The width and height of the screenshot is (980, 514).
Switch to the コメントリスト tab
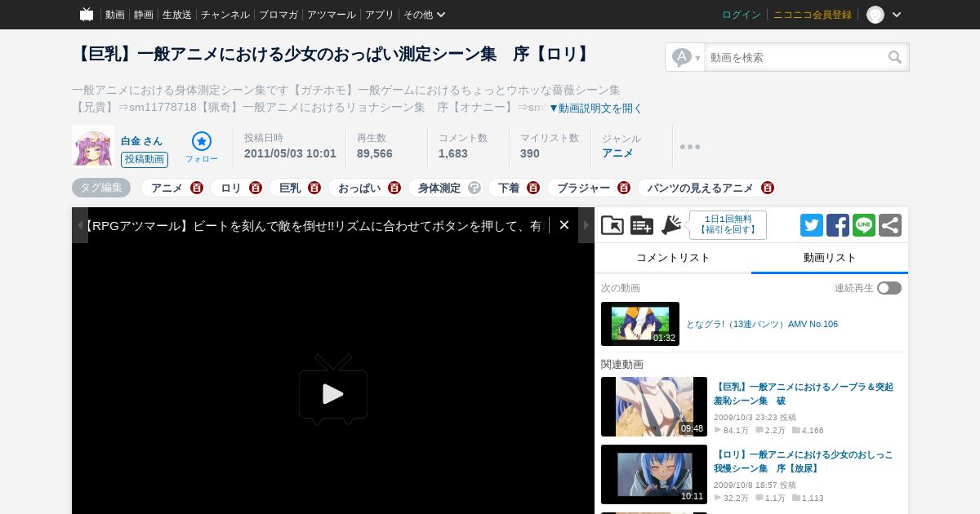pos(673,258)
